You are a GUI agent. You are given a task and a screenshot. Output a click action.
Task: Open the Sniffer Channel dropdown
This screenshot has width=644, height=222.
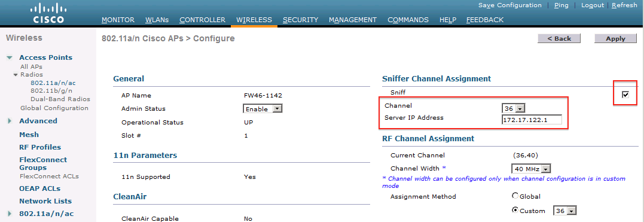tap(514, 108)
